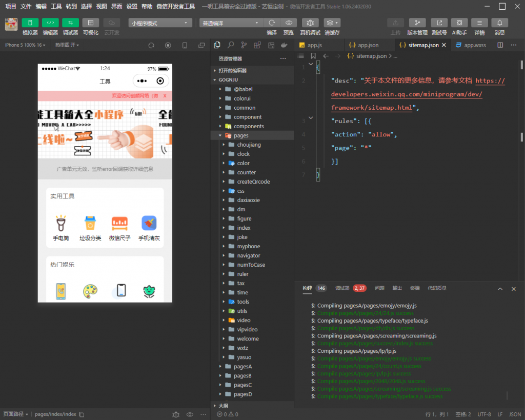
Task: Switch to the 终端 panel tab
Action: tap(415, 288)
